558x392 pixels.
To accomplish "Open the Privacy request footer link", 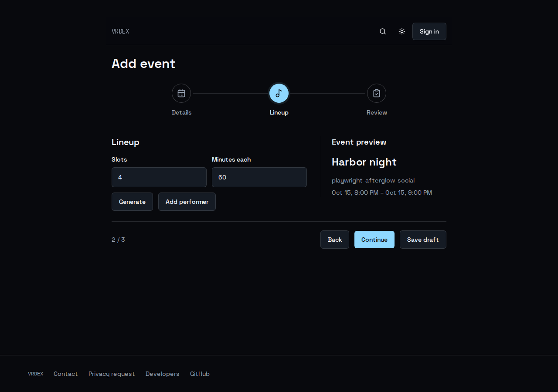I will (x=112, y=374).
